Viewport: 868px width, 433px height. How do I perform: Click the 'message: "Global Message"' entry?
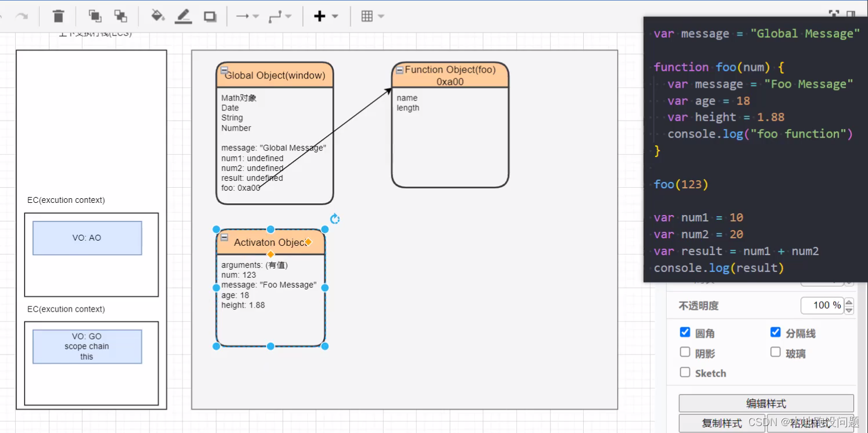pyautogui.click(x=274, y=148)
